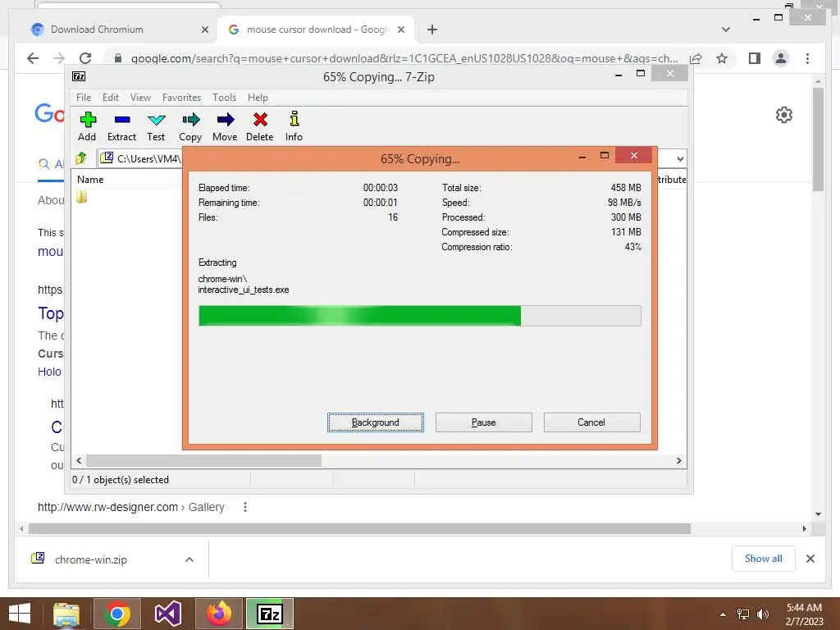The width and height of the screenshot is (840, 630).
Task: Expand the chrome-win.zip download options chevron
Action: point(189,559)
